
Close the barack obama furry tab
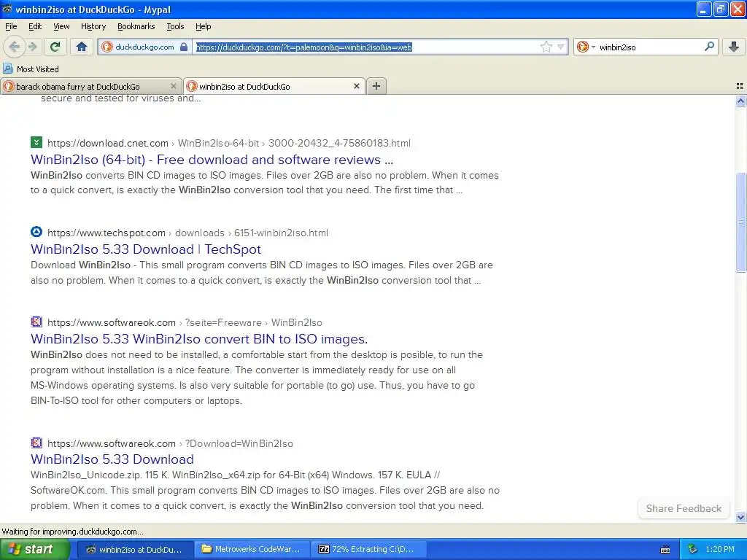pos(174,86)
